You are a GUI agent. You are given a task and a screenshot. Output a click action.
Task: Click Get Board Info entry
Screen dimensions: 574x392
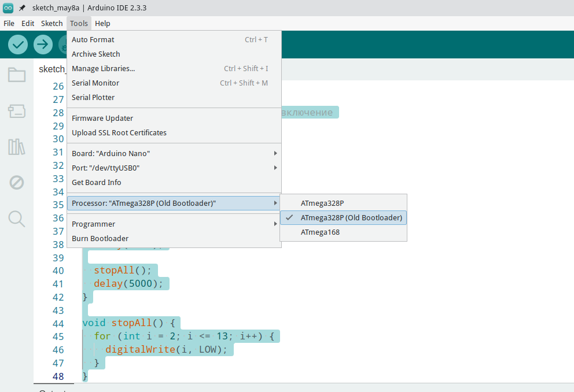[174, 183]
